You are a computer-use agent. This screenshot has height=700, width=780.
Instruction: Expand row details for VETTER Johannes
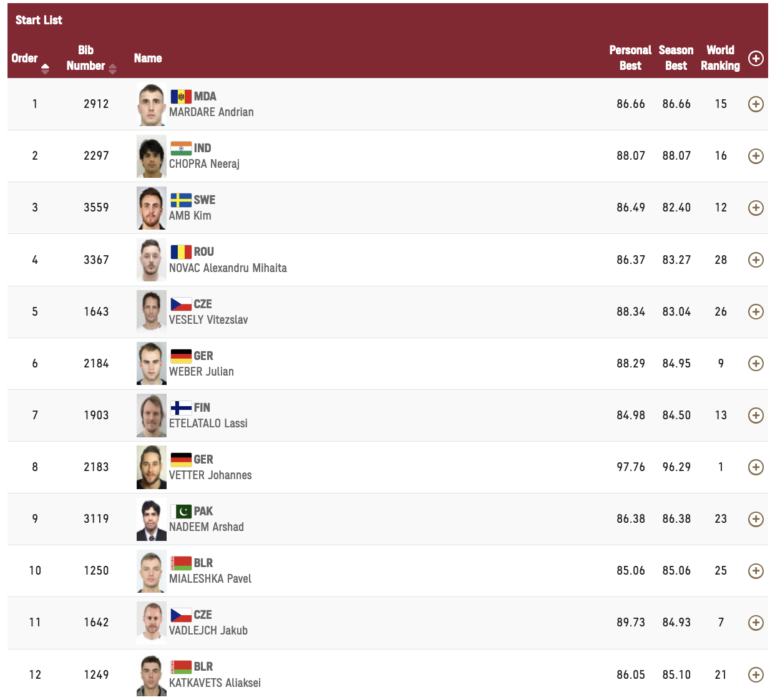click(755, 467)
